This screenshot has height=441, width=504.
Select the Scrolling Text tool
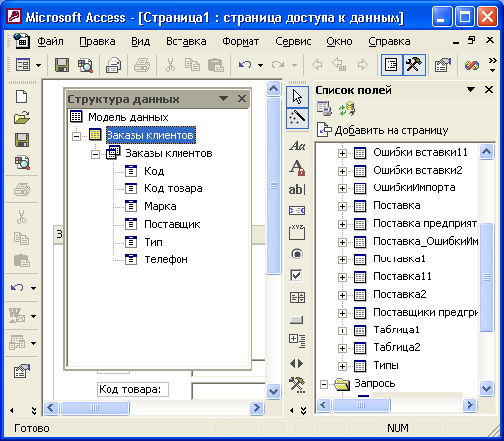point(297,210)
